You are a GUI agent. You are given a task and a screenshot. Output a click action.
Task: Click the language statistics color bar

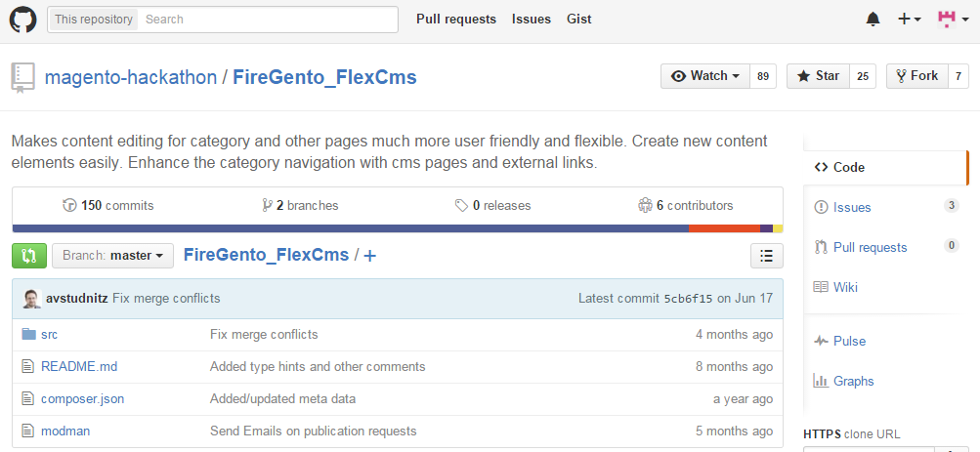pos(391,228)
